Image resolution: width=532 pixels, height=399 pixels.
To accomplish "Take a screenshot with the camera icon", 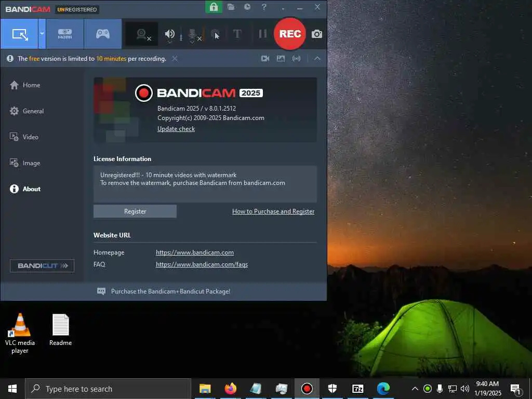I will (x=317, y=34).
